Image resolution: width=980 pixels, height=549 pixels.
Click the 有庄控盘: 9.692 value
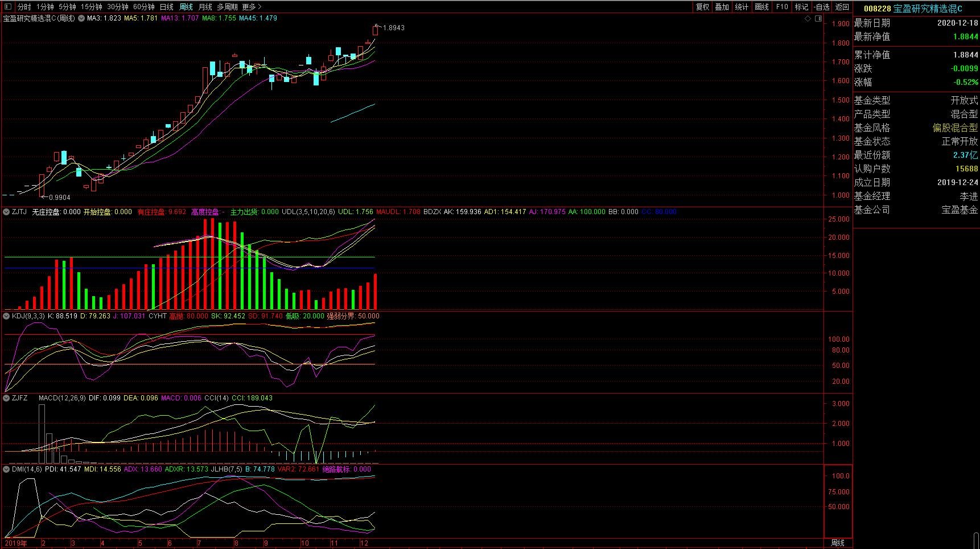tap(162, 212)
